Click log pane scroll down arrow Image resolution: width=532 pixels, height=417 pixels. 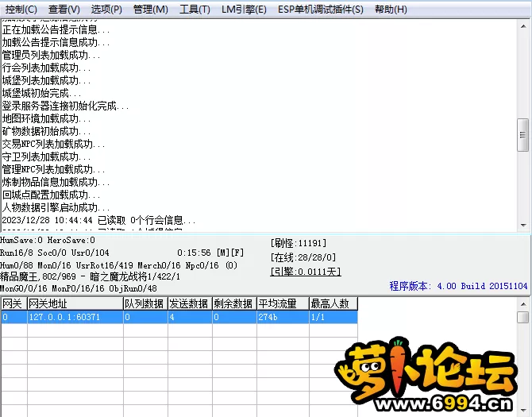(523, 226)
